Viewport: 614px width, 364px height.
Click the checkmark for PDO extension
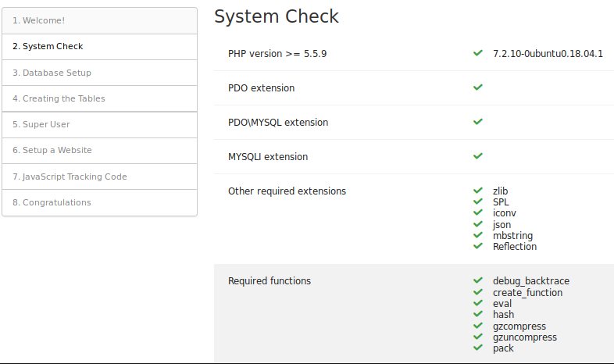[x=477, y=87]
